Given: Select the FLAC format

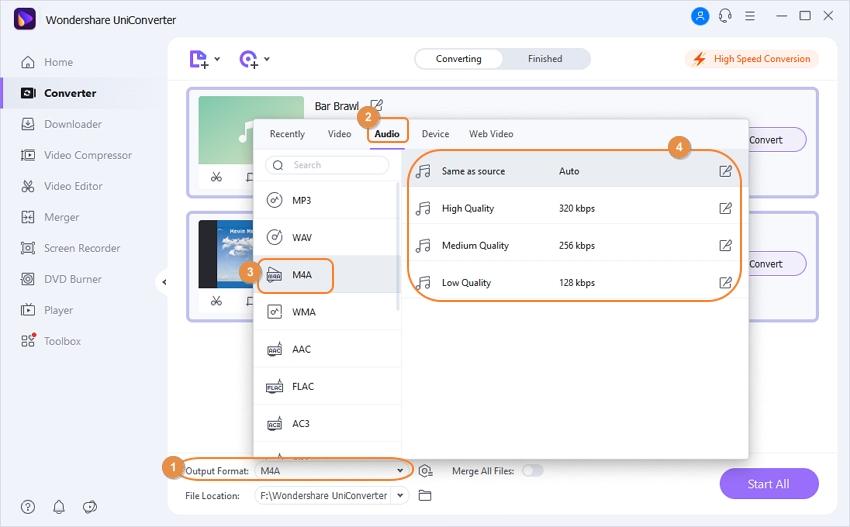Looking at the screenshot, I should point(326,387).
